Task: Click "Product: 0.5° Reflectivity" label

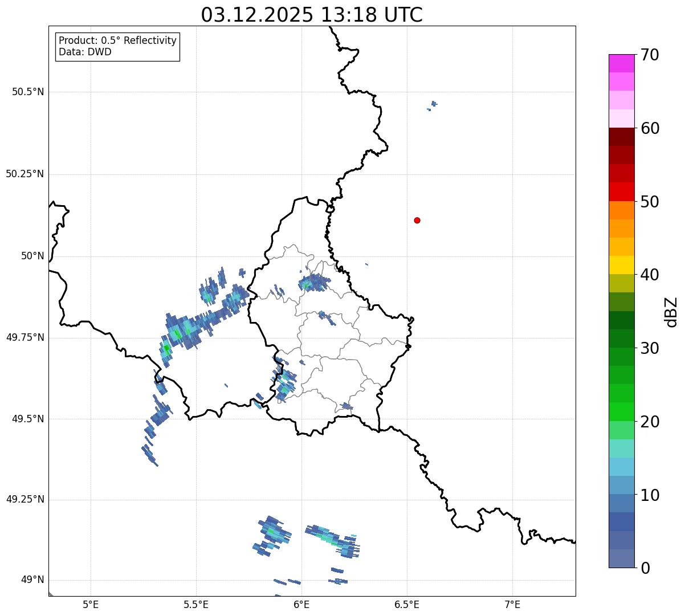Action: pyautogui.click(x=118, y=41)
